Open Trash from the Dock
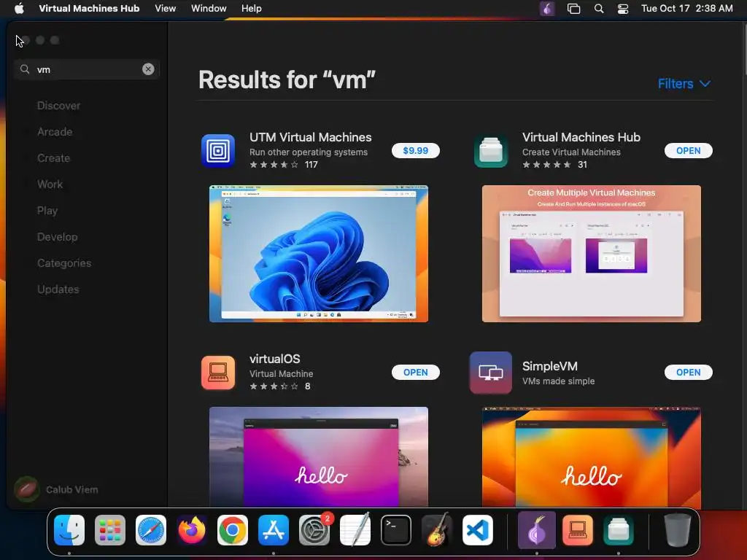The image size is (747, 560). click(678, 529)
